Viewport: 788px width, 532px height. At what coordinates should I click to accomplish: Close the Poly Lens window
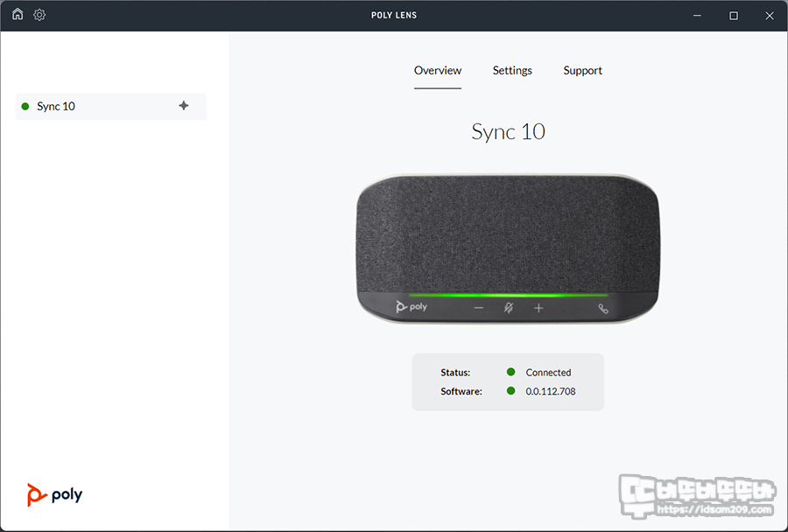click(770, 16)
